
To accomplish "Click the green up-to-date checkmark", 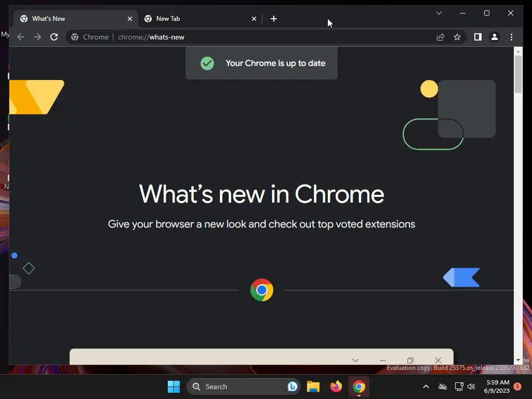I will (x=207, y=63).
